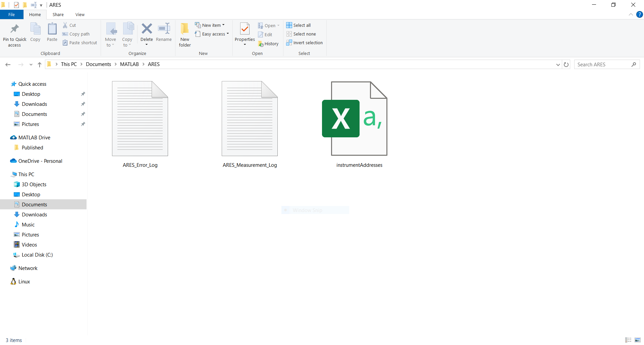
Task: Click the Copy icon in Clipboard group
Action: tap(35, 29)
